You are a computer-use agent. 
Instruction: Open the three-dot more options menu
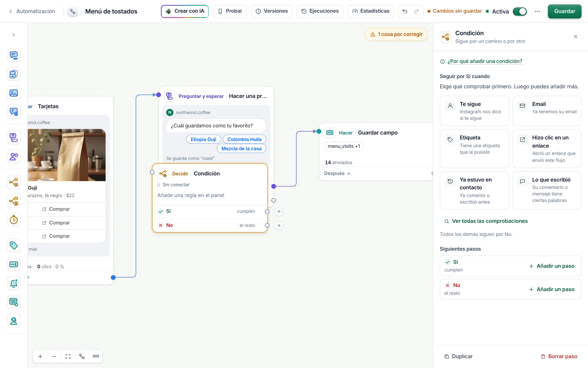pos(537,11)
